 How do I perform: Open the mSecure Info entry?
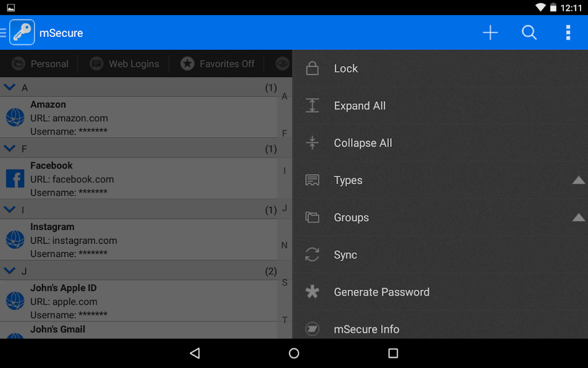(x=440, y=329)
